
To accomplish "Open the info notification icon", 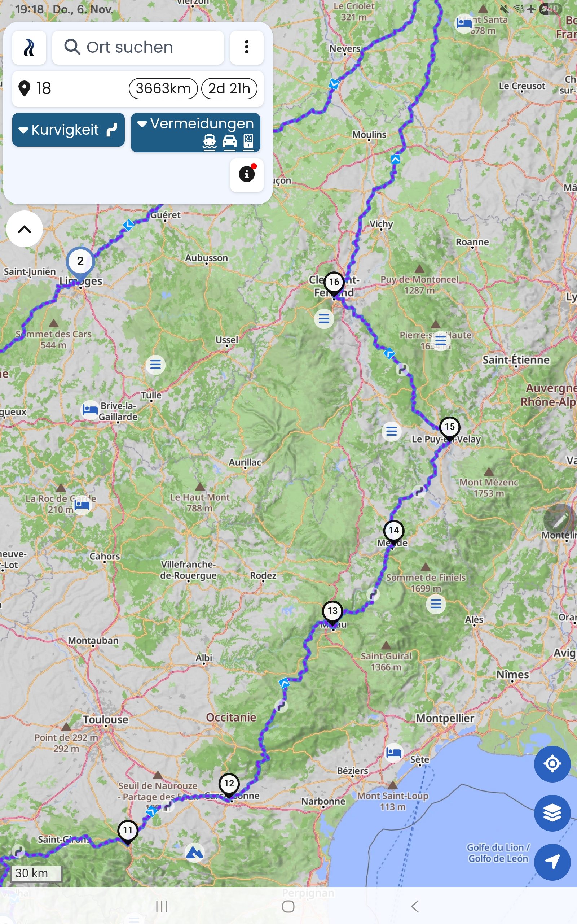I will [247, 175].
